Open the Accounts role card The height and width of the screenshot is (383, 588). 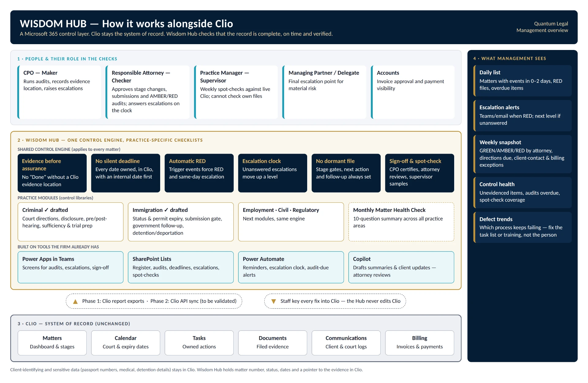pos(413,92)
